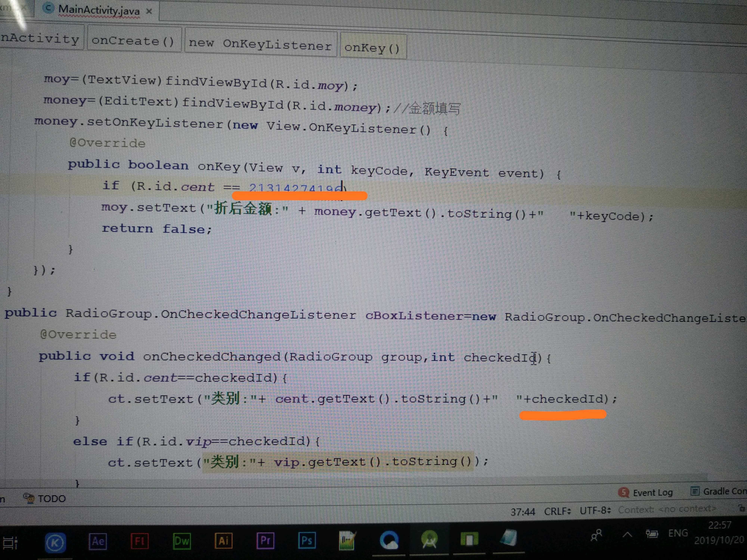Open the notepad chart app in taskbar

[x=347, y=540]
